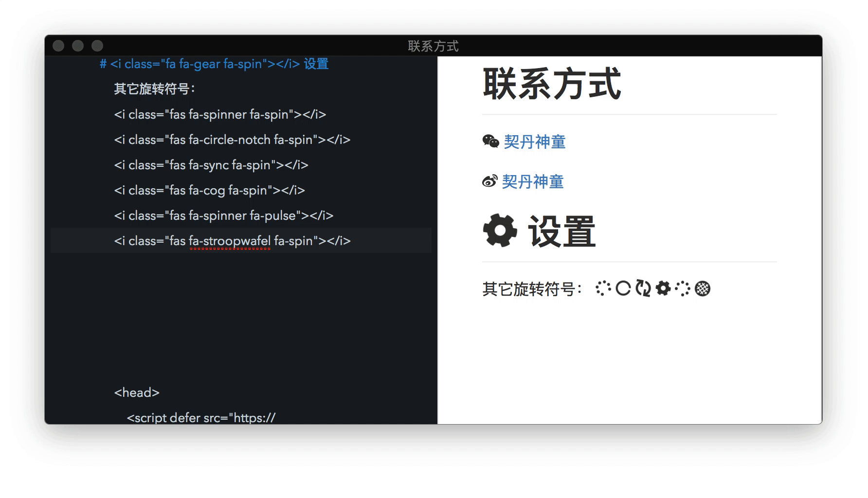Click the window title 联系方式
This screenshot has width=868, height=498.
tap(433, 46)
